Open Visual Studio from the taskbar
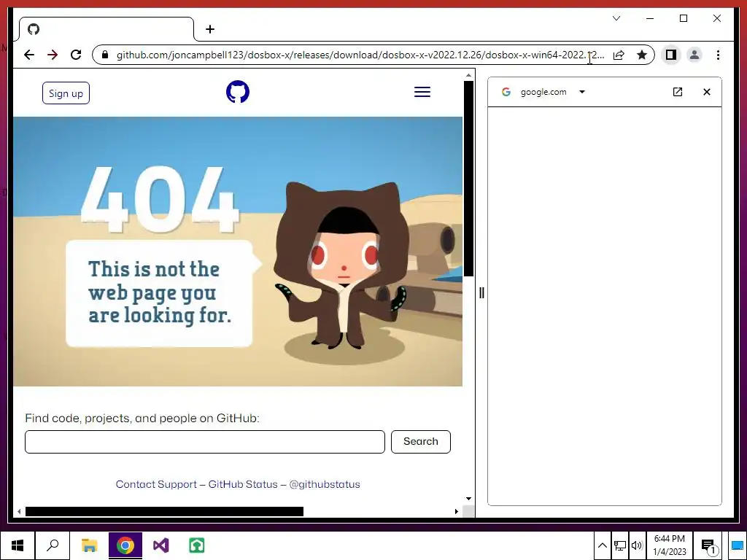The height and width of the screenshot is (560, 747). 161,545
